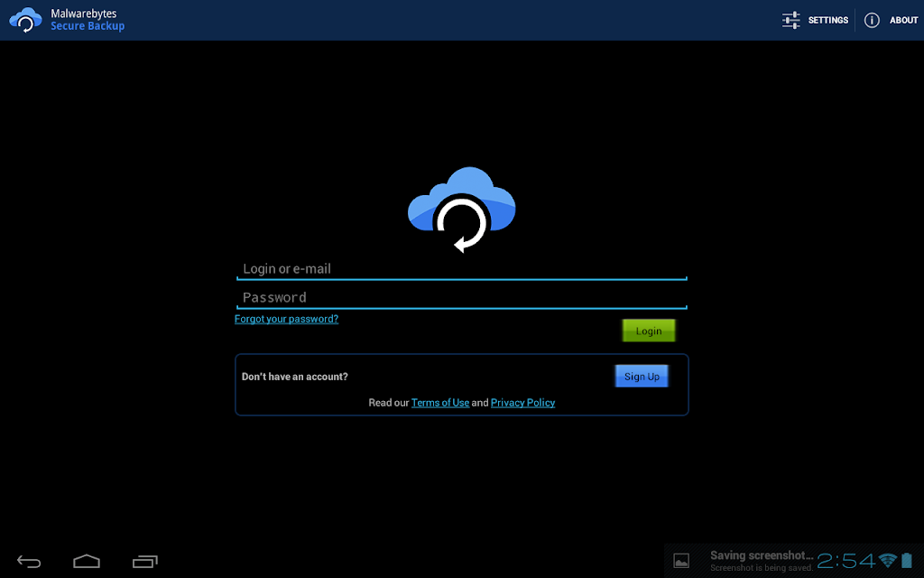Screen dimensions: 924x578
Task: Open the Settings sliders icon
Action: (790, 20)
